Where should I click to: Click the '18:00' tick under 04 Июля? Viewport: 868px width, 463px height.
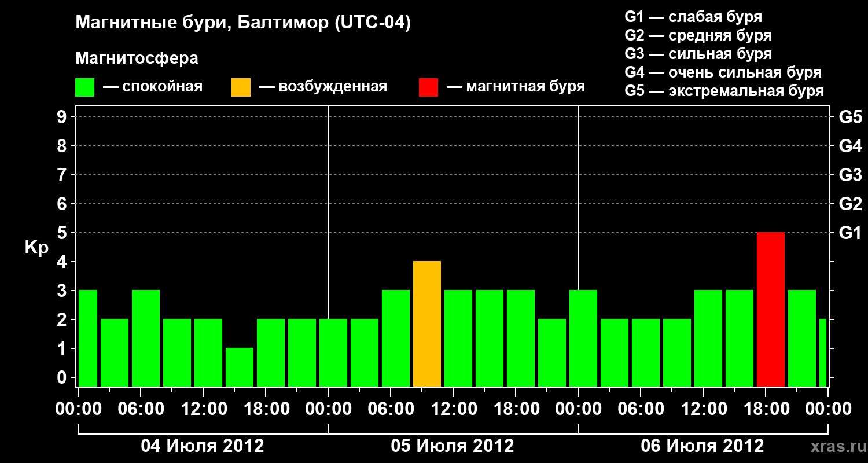(266, 409)
